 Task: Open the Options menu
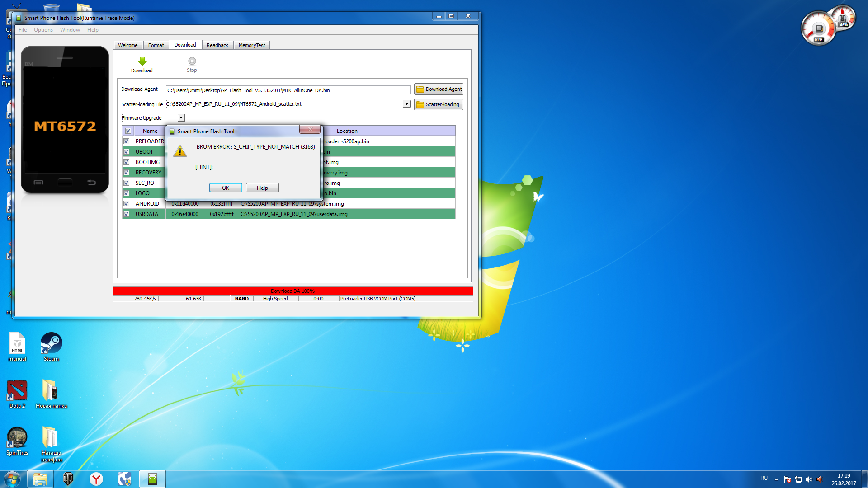click(x=43, y=30)
